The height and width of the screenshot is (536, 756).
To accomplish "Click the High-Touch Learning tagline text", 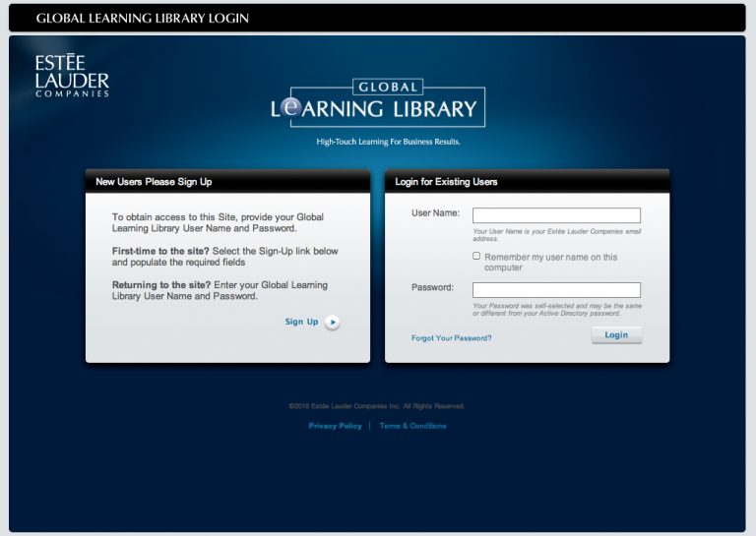I will [388, 142].
